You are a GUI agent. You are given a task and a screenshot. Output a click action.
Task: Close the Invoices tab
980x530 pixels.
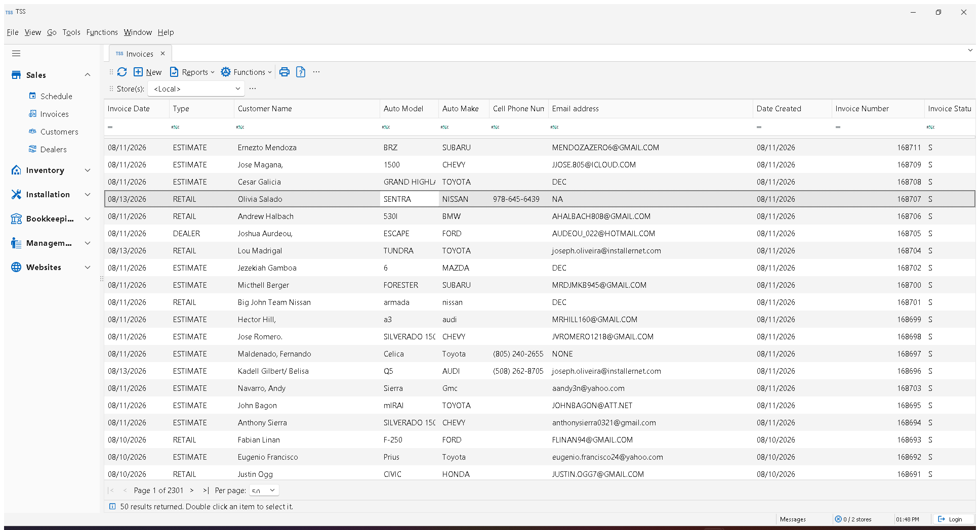click(162, 54)
